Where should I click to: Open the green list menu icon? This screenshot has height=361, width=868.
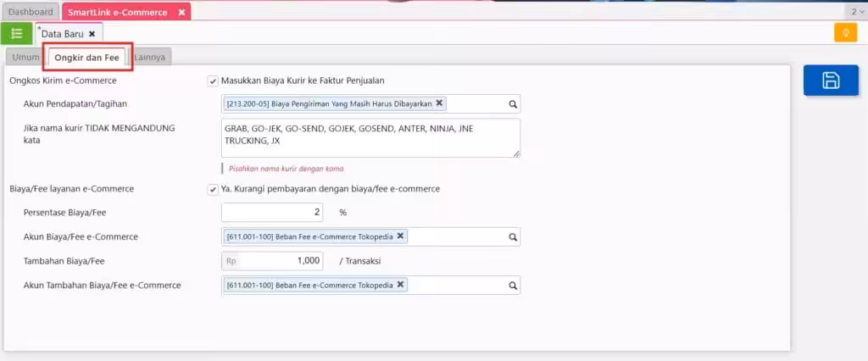17,34
